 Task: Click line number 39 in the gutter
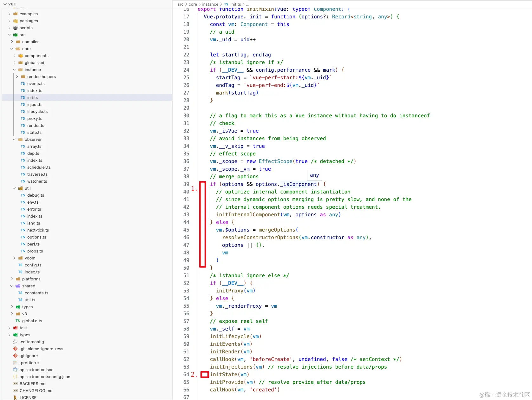tap(186, 184)
